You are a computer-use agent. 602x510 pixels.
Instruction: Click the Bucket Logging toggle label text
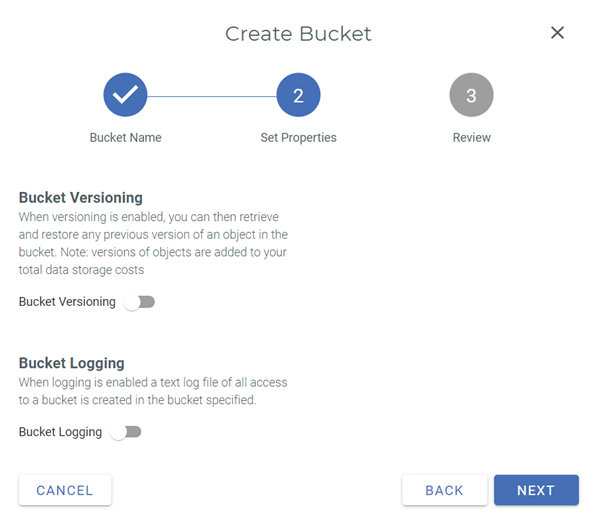pos(60,432)
